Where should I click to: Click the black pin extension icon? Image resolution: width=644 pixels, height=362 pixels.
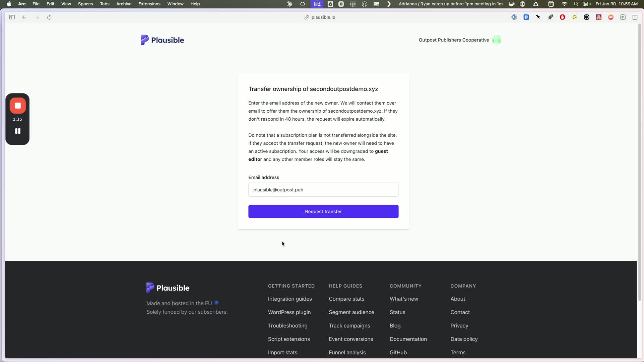(538, 17)
